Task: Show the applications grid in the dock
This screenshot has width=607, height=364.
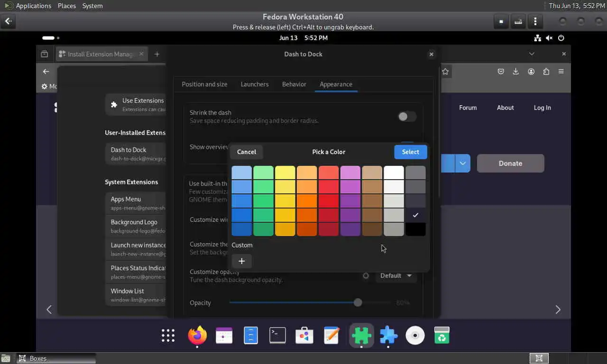Action: (168, 336)
